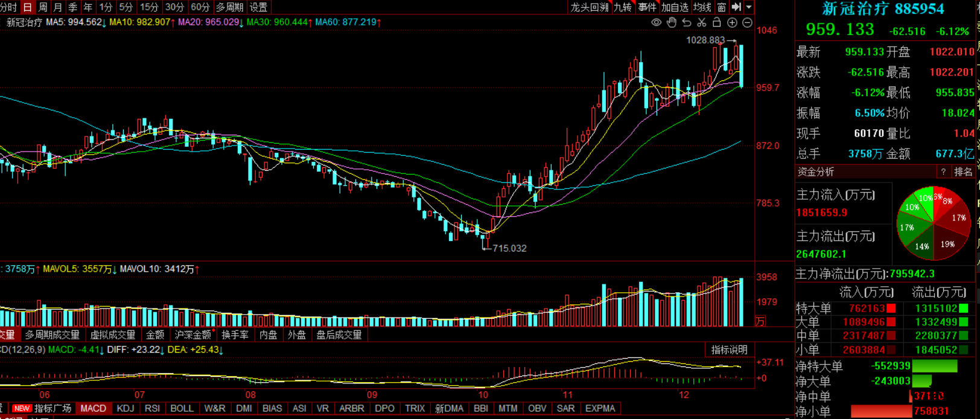This screenshot has height=419, width=980.
Task: Switch to 年 yearly period tab
Action: click(87, 7)
